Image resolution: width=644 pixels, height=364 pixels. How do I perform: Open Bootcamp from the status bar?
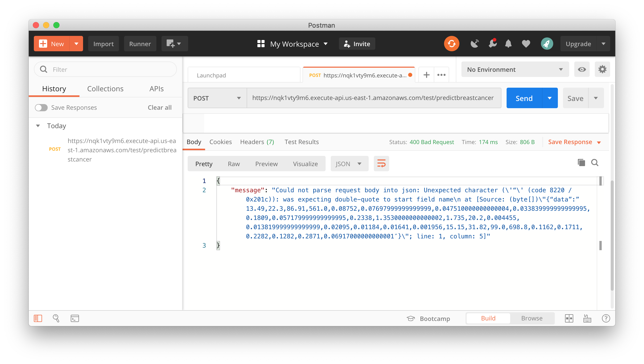coord(428,318)
